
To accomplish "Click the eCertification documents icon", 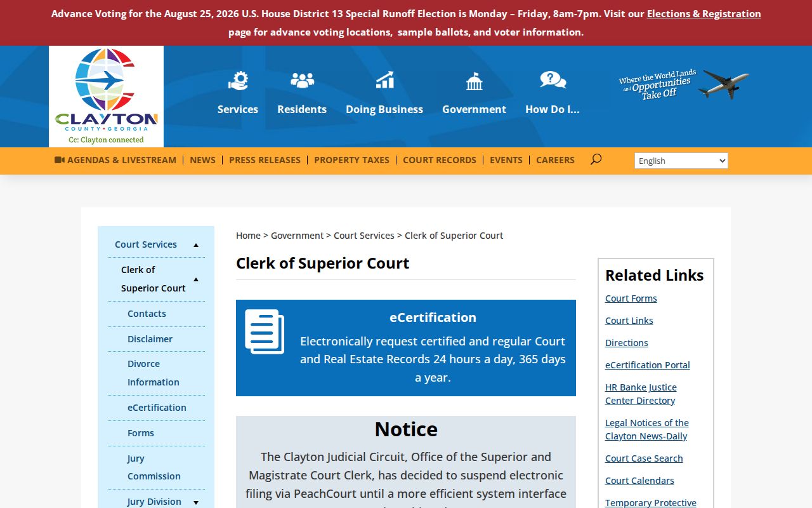I will pos(265,331).
